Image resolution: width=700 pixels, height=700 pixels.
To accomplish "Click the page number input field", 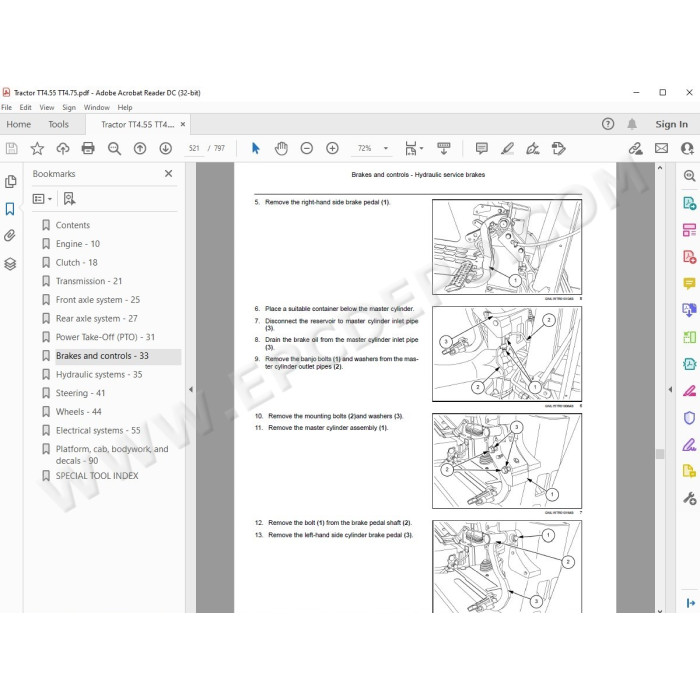I will pos(194,148).
